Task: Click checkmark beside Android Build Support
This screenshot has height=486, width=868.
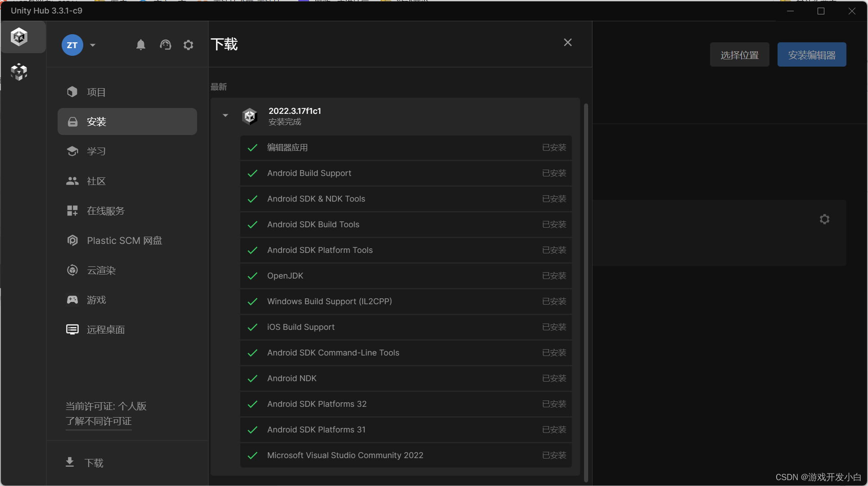Action: [252, 173]
